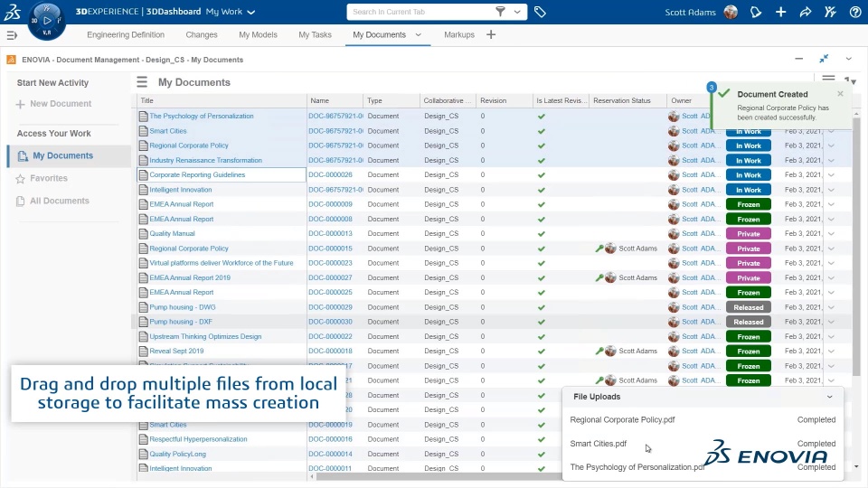Click the Private badge for Quality Manual
The width and height of the screenshot is (868, 488).
point(749,233)
